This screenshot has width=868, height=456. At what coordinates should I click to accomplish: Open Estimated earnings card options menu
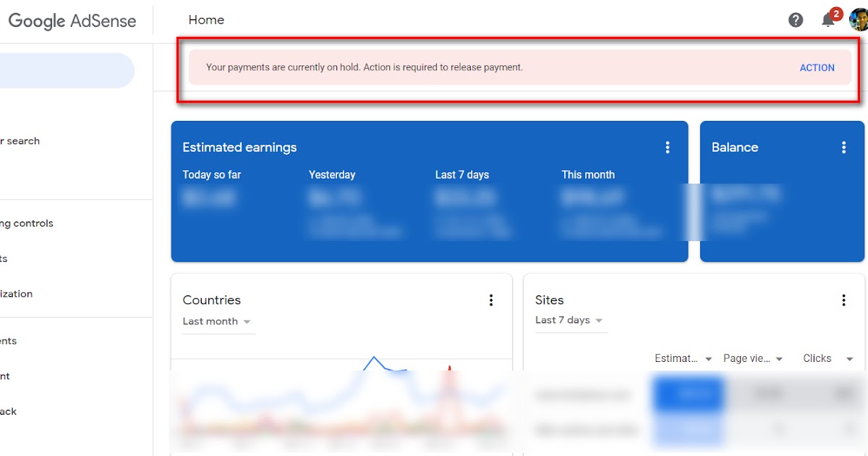pos(668,148)
